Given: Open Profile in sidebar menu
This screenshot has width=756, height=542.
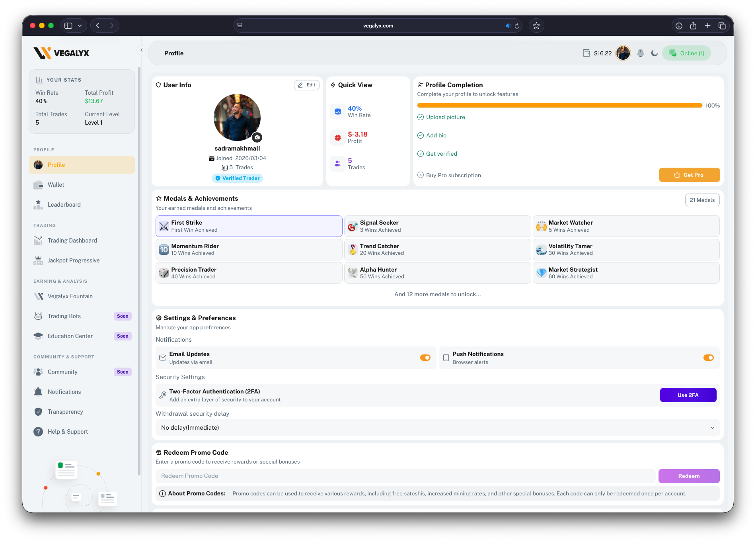Looking at the screenshot, I should click(82, 165).
